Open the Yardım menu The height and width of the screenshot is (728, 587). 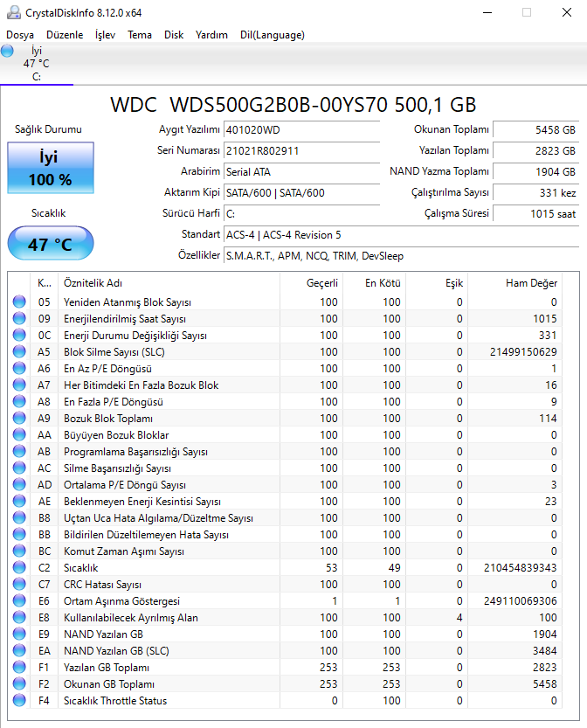coord(211,35)
